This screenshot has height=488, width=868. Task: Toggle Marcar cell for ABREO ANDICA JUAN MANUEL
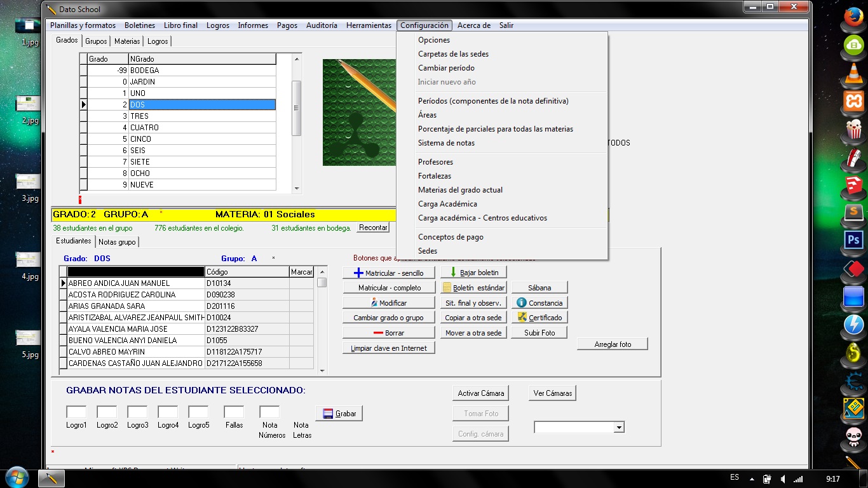(301, 283)
